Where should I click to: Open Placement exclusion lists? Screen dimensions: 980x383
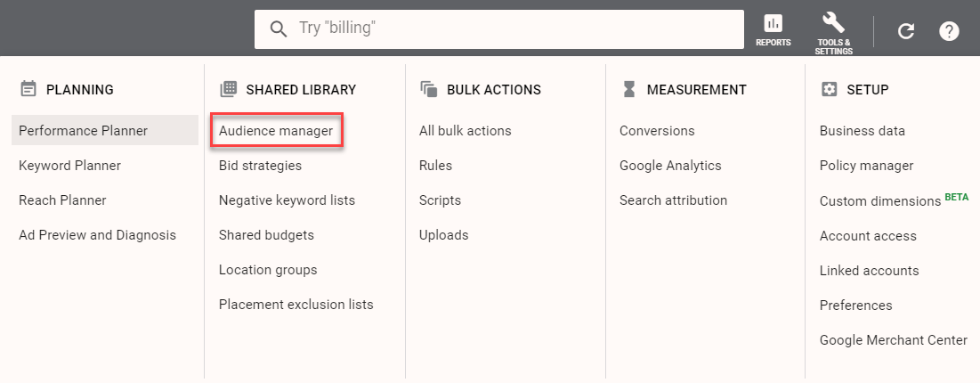[296, 305]
